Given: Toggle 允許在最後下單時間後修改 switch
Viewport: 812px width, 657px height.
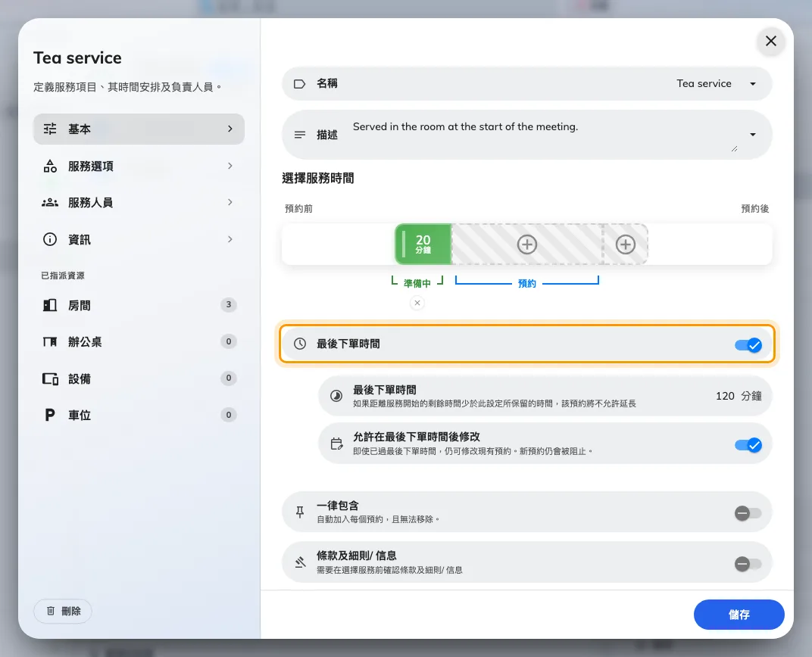Looking at the screenshot, I should [748, 445].
